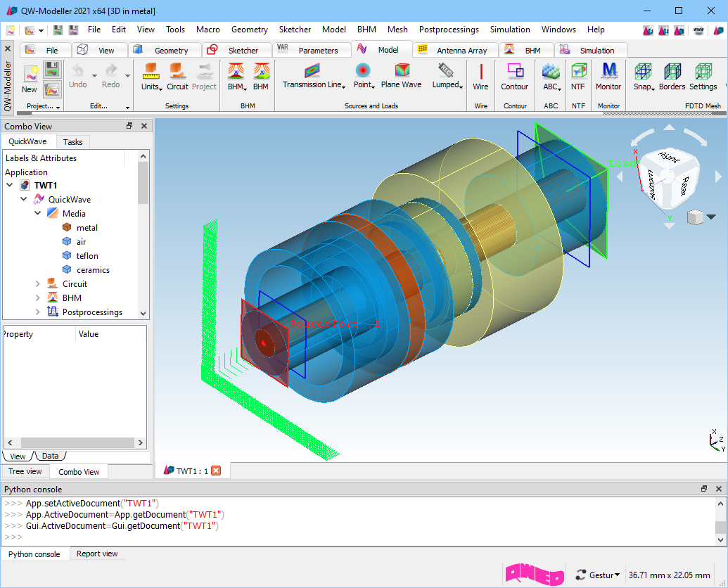This screenshot has width=728, height=588.
Task: Switch to the Tree view tab
Action: pos(25,471)
